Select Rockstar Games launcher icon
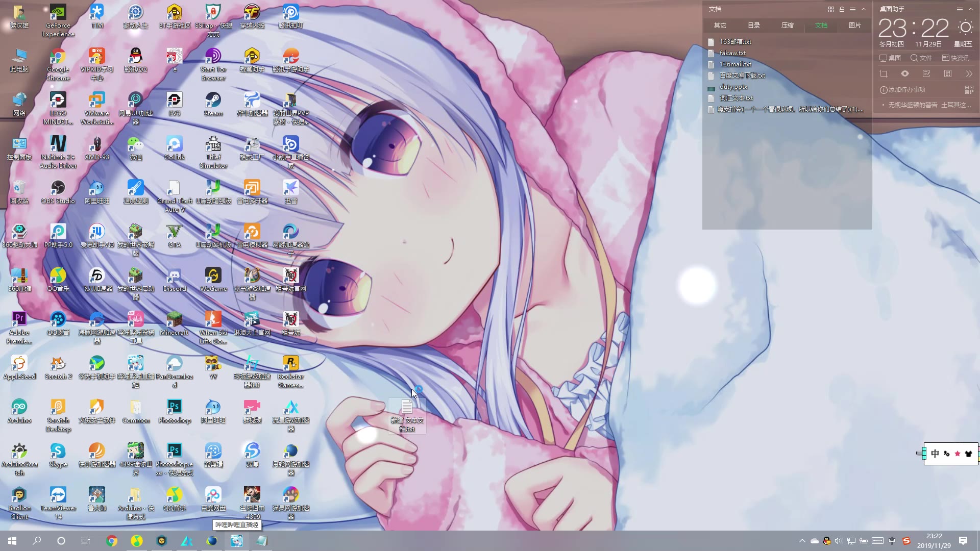This screenshot has width=980, height=551. click(291, 371)
